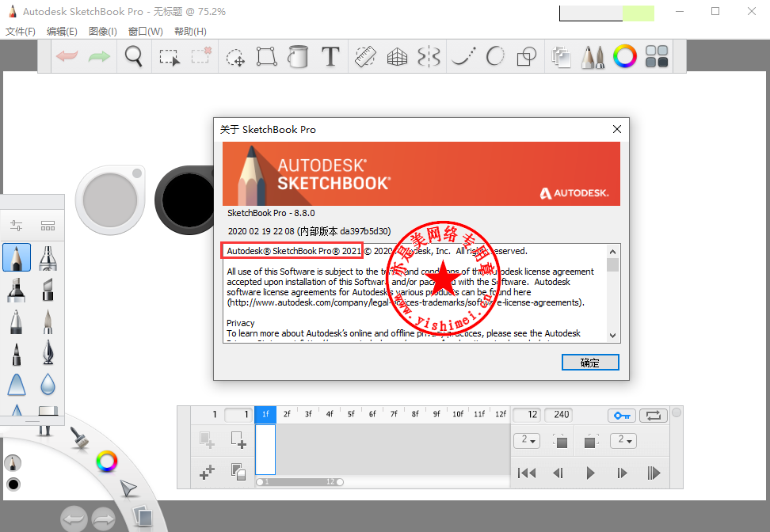Select the Ink nib pen brush

(x=48, y=353)
